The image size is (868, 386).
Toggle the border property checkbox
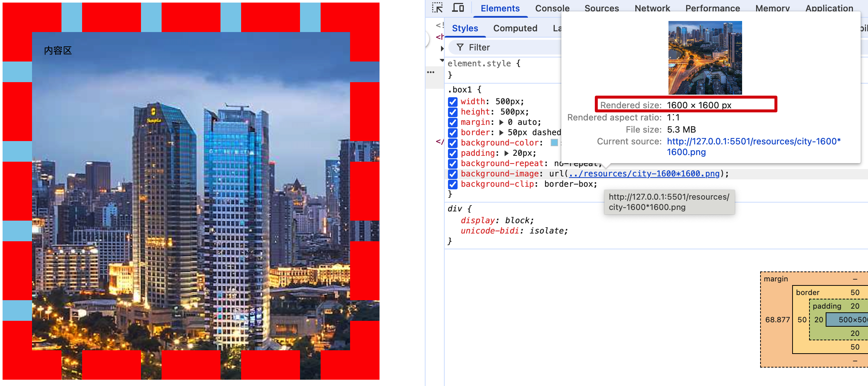tap(453, 133)
